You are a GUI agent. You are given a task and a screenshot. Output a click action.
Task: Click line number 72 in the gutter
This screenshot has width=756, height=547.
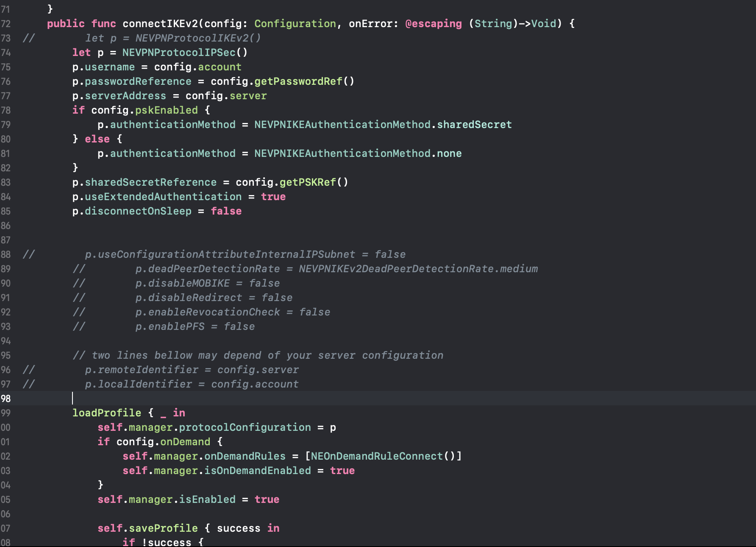pos(6,23)
